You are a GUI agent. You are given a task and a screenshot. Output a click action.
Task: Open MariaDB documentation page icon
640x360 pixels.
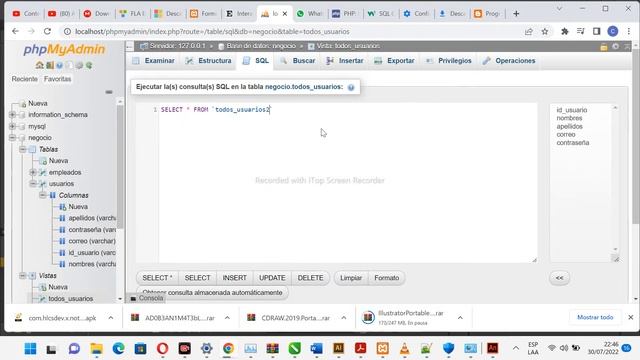[69, 65]
